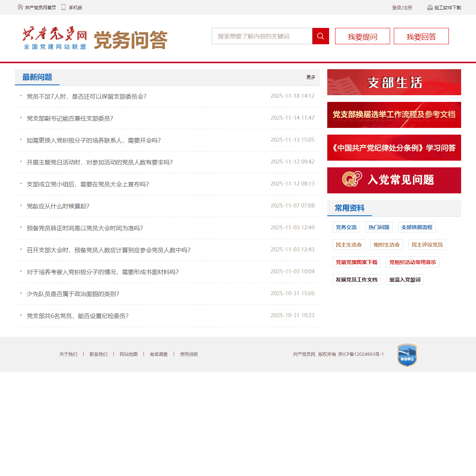The height and width of the screenshot is (476, 476).
Task: Open the 常用资料 section
Action: pos(349,208)
